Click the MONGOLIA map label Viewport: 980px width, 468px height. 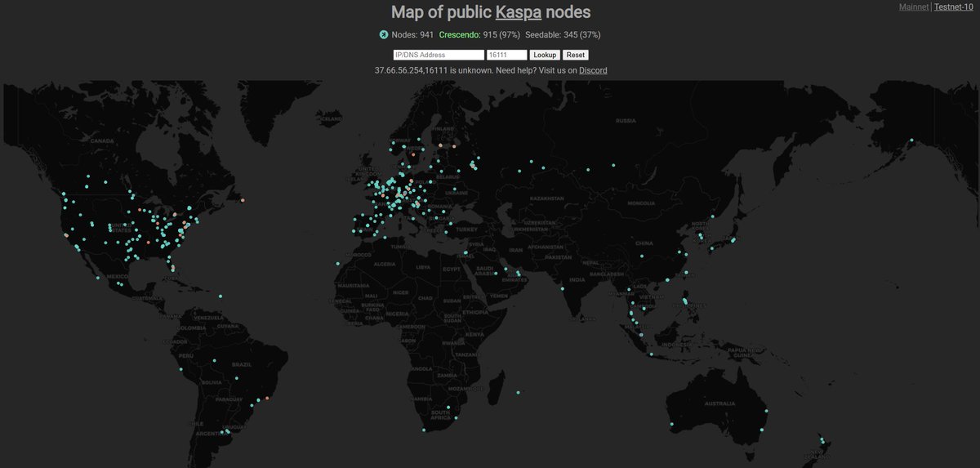click(641, 203)
